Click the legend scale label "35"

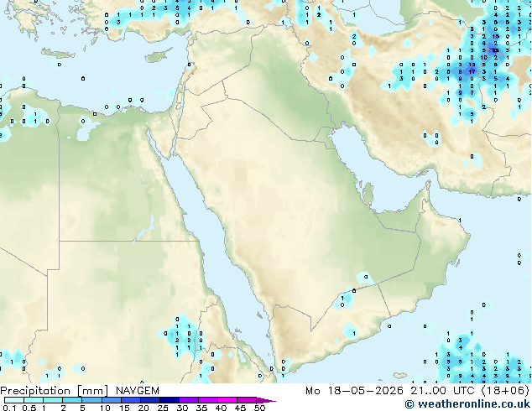[202, 408]
